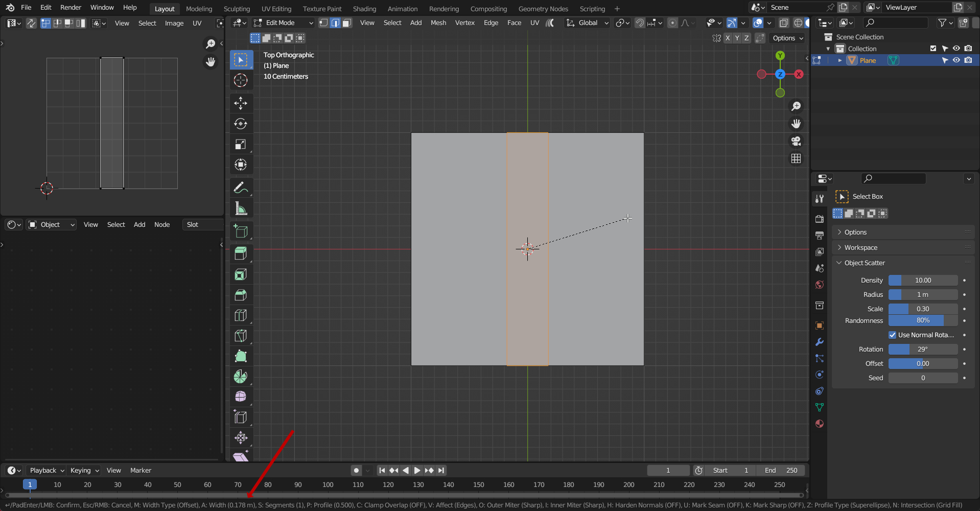980x511 pixels.
Task: Select the Cursor tool in 3D toolbar
Action: 241,80
